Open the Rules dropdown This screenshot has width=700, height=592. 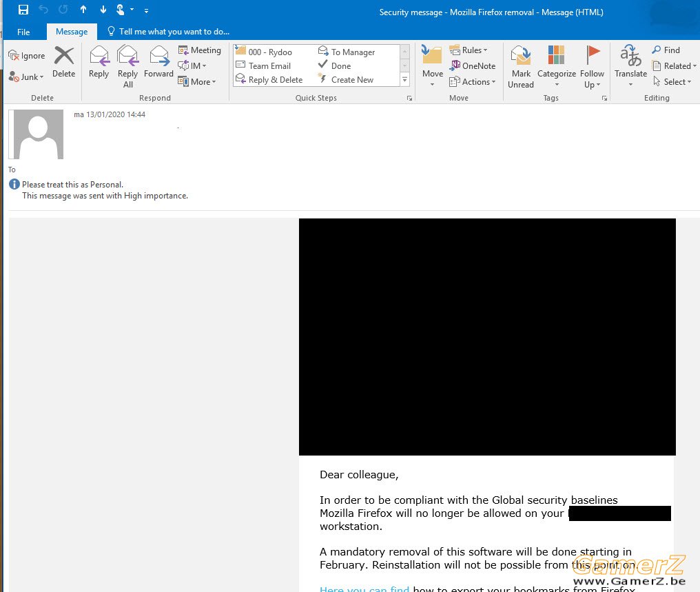[469, 50]
